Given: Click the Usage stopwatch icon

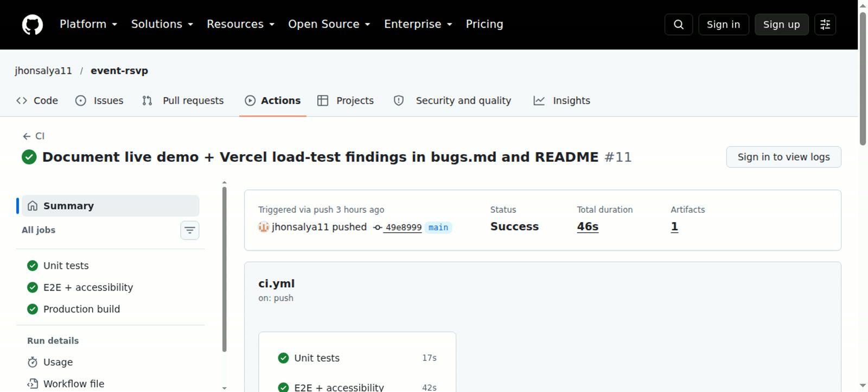Looking at the screenshot, I should click(33, 362).
